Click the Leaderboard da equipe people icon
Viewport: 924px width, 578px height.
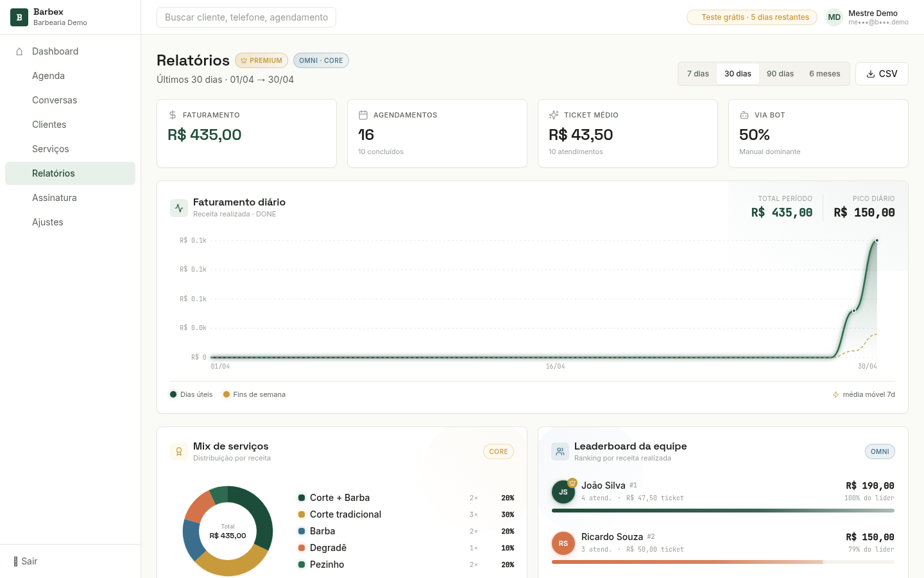(x=560, y=451)
